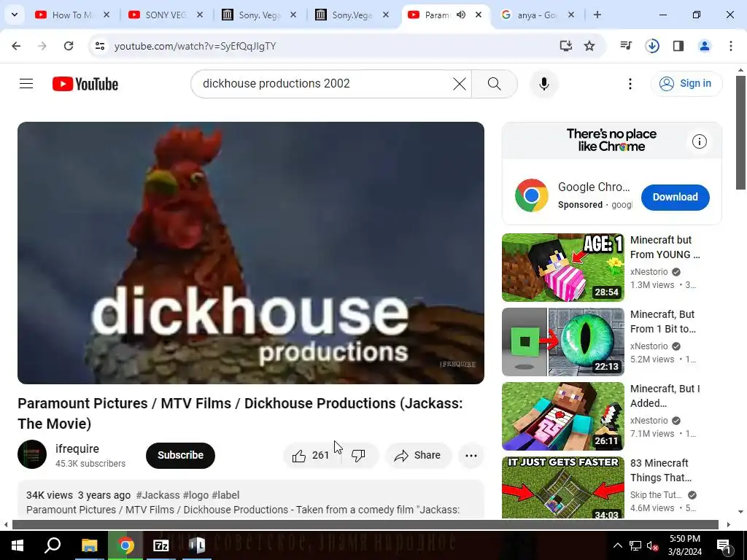Subscribe to ifrequire channel
This screenshot has width=747, height=560.
[x=180, y=455]
